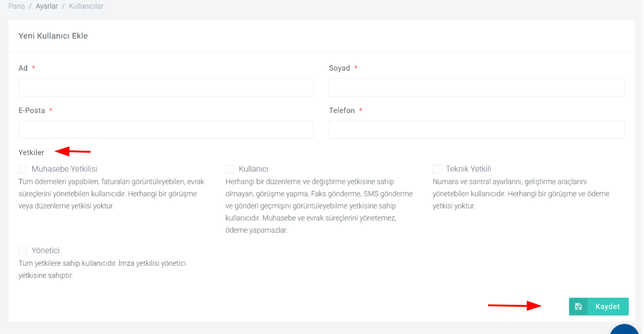
Task: Focus the Ad text field
Action: click(166, 87)
